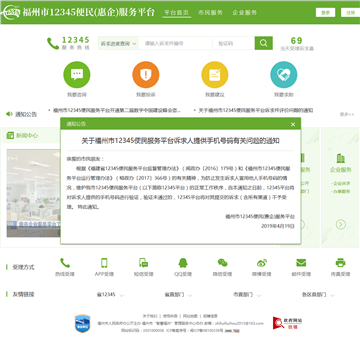Click the 通知公告 speaker icon

point(9,114)
